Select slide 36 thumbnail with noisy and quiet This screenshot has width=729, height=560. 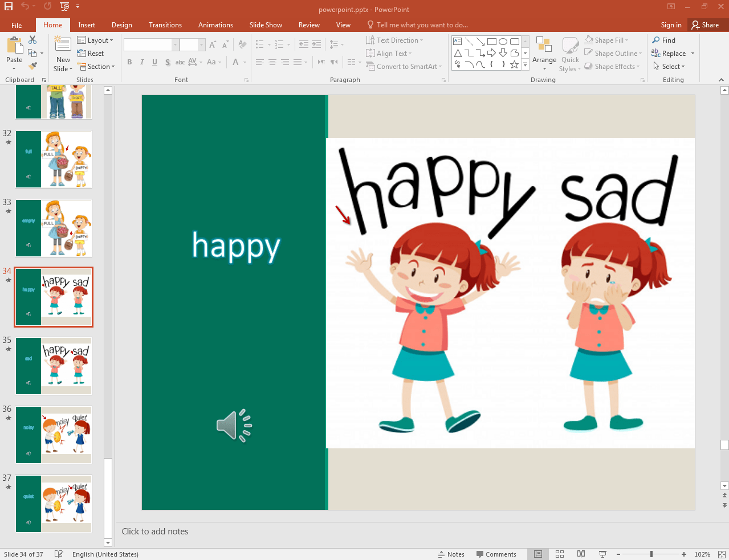pos(54,435)
